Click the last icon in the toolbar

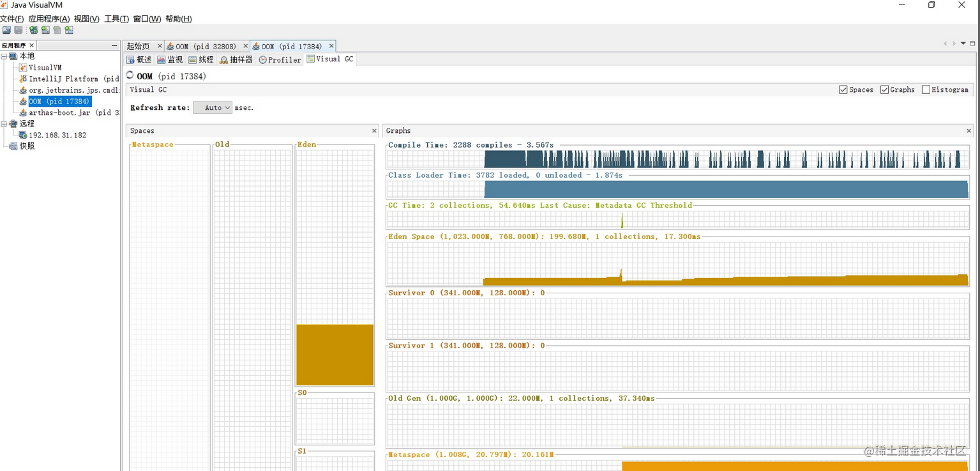(x=69, y=30)
